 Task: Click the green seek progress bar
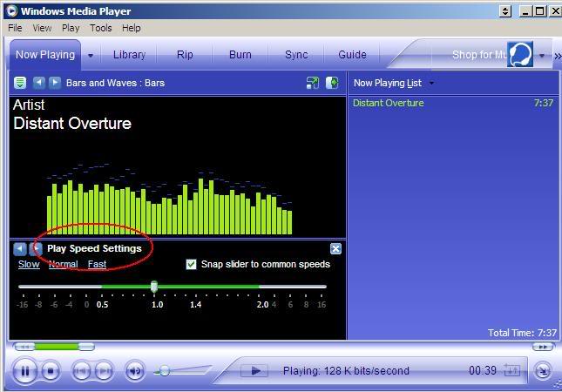pyautogui.click(x=57, y=347)
